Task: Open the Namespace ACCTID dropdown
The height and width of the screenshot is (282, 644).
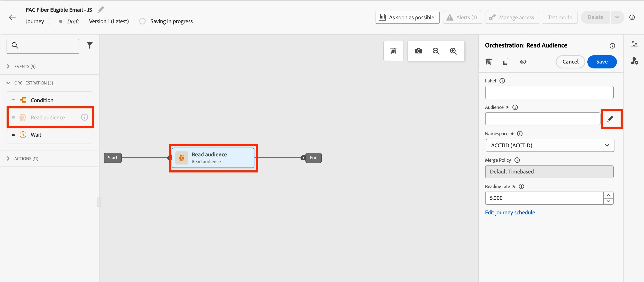Action: (x=550, y=146)
